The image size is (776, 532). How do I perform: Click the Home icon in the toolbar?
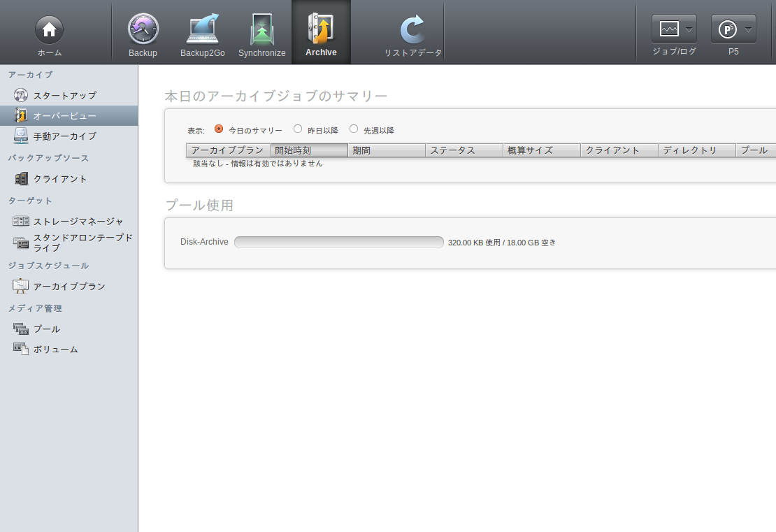[x=49, y=30]
